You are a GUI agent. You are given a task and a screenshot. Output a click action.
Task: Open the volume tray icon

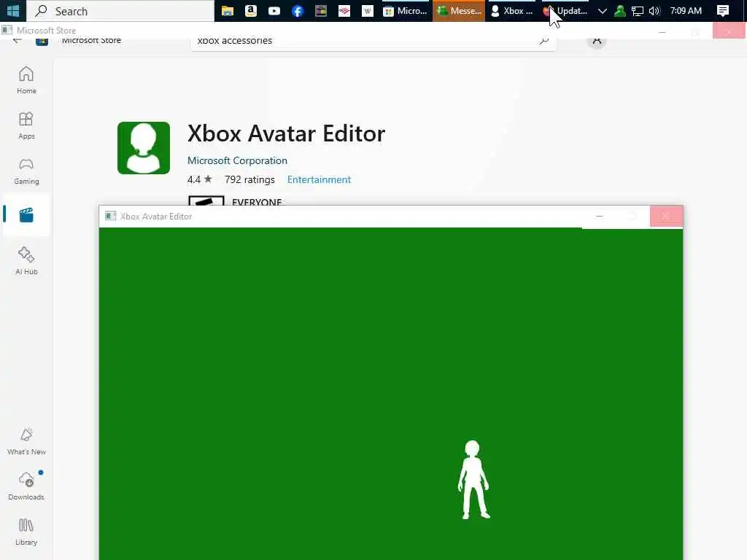pos(654,11)
